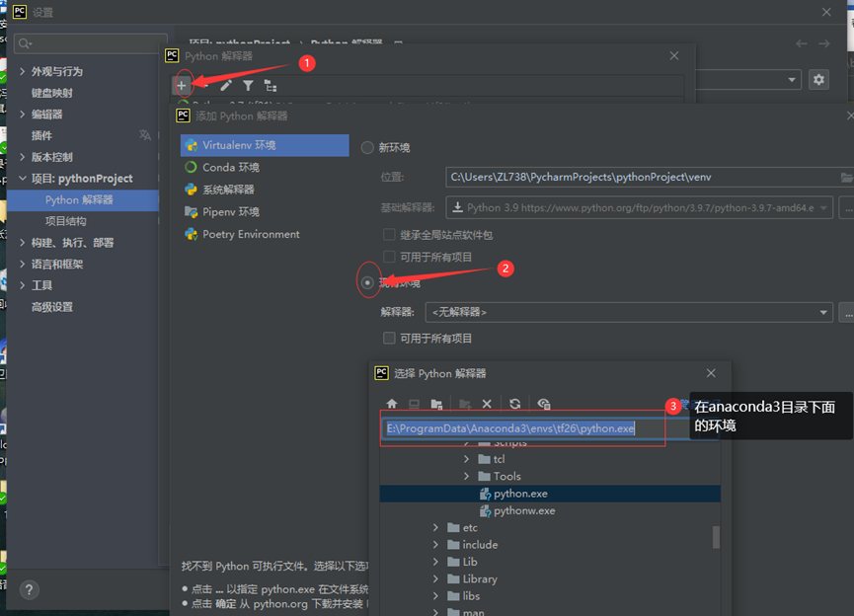854x616 pixels.
Task: Click the delete X icon in chooser
Action: (x=487, y=404)
